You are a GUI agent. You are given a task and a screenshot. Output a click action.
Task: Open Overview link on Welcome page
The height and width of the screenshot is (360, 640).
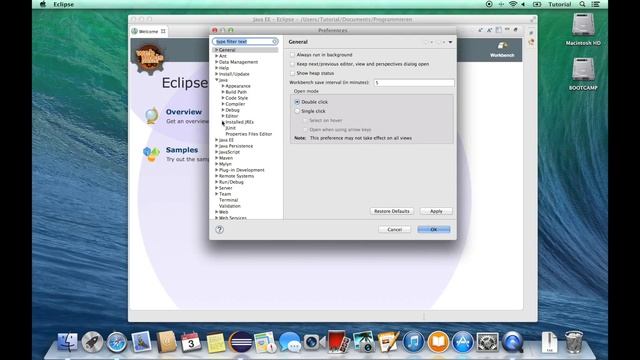pyautogui.click(x=184, y=112)
